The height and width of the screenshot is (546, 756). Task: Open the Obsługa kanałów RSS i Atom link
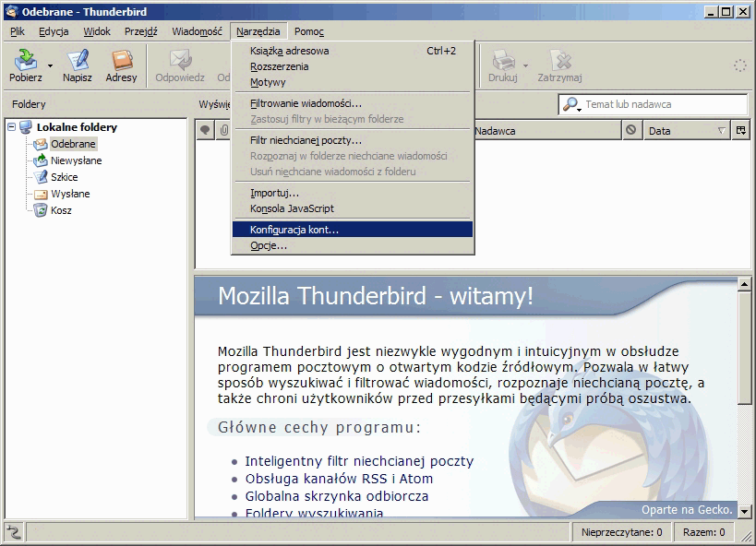[x=339, y=479]
